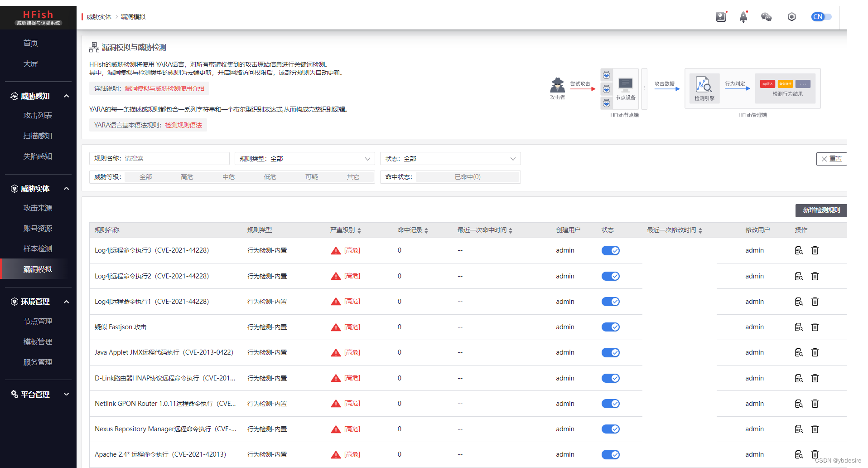The image size is (868, 468).
Task: Delete the Log4j远程命令执行2 rule
Action: pos(815,276)
